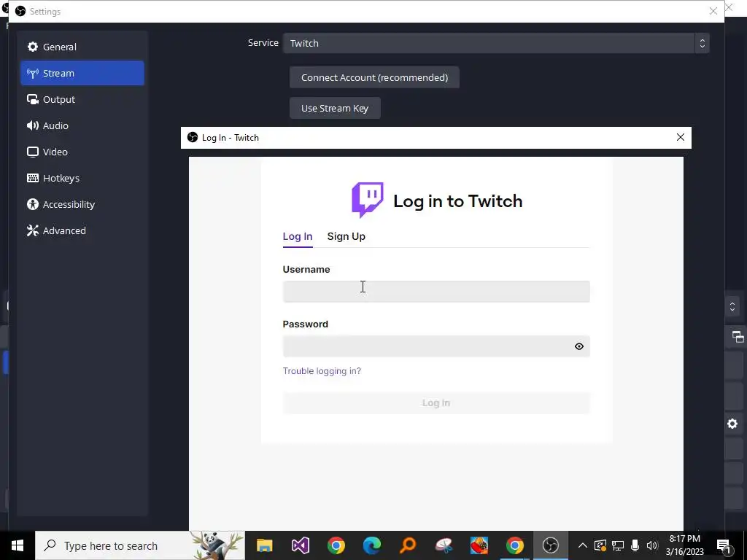Open Advanced settings category

82,230
